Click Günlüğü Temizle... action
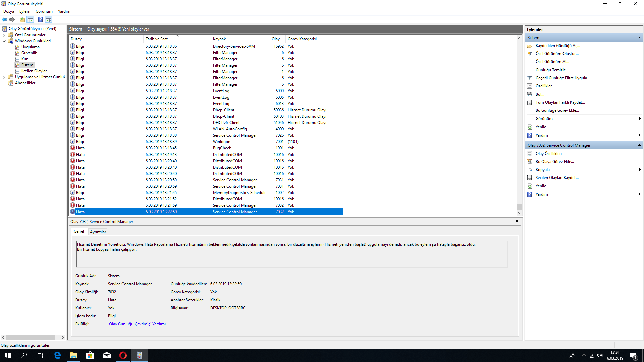This screenshot has height=362, width=644. click(552, 70)
